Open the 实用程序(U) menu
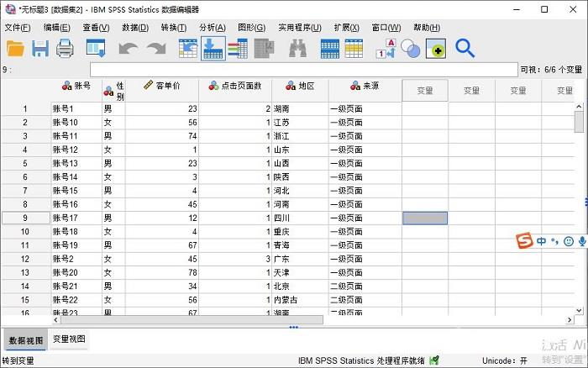 (x=300, y=28)
